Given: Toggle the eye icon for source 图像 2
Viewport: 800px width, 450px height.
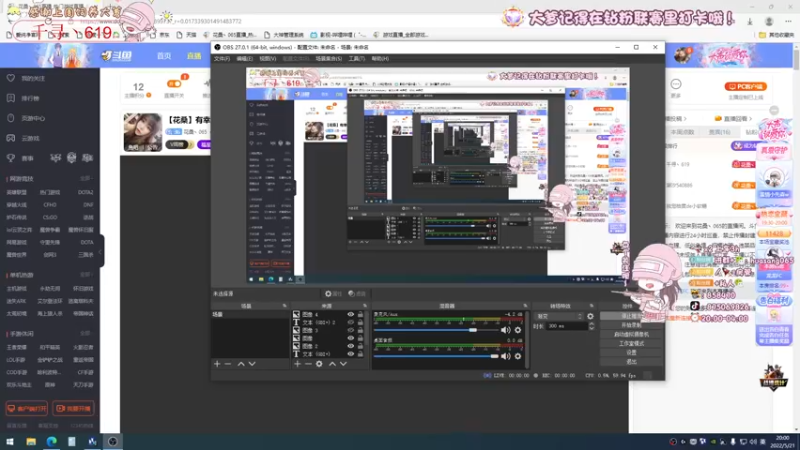Looking at the screenshot, I should (351, 346).
